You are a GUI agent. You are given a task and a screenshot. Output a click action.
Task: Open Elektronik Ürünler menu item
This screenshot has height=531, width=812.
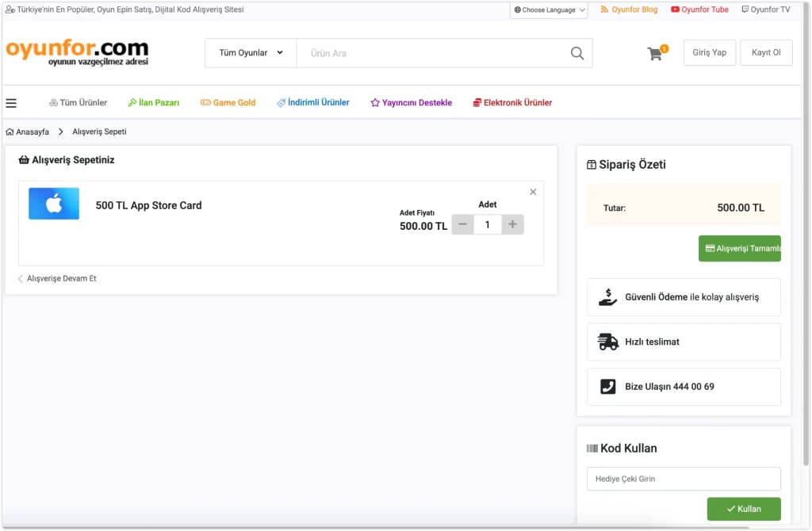512,102
